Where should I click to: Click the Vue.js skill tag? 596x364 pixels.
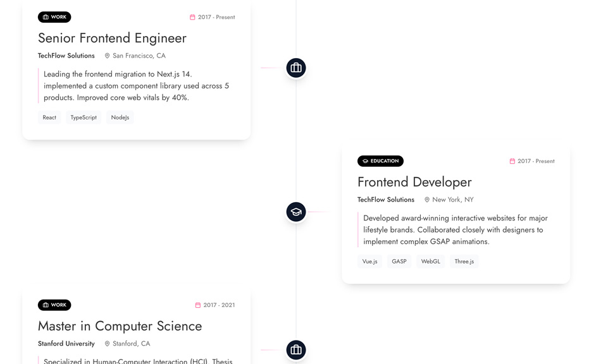369,262
